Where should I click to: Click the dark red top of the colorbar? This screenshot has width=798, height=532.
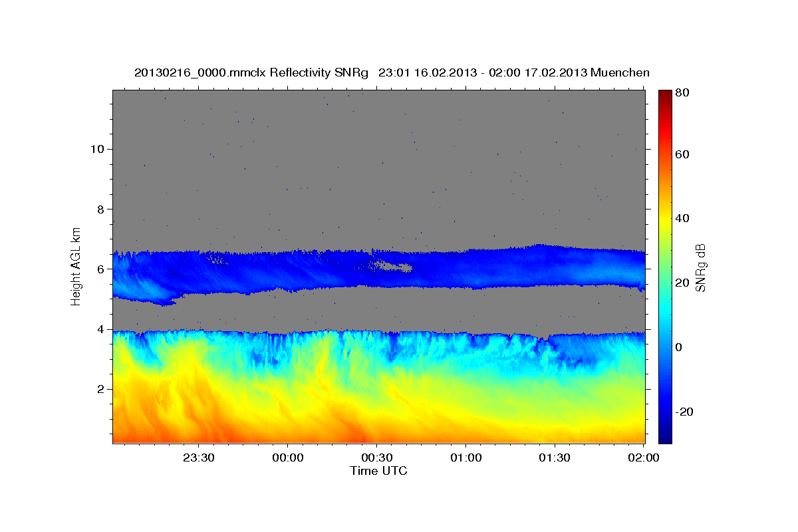665,96
